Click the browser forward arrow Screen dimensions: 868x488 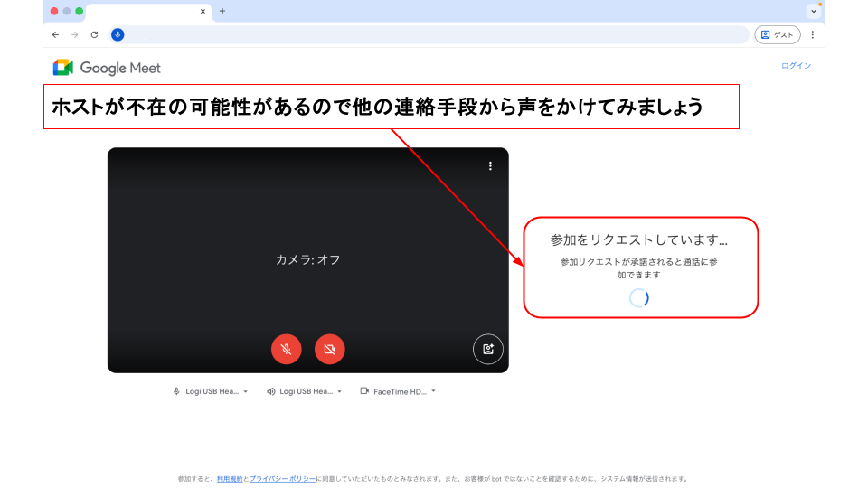click(75, 34)
